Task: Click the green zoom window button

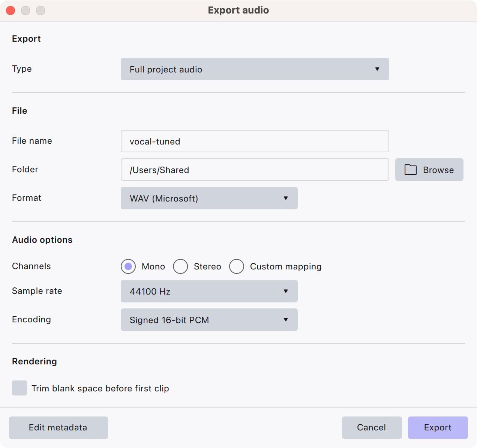Action: (x=40, y=11)
